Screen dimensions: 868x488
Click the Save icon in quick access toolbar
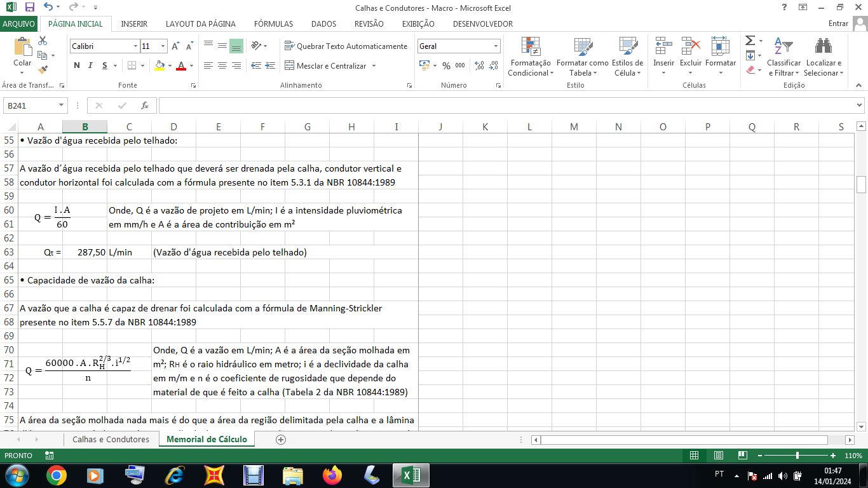pos(29,8)
